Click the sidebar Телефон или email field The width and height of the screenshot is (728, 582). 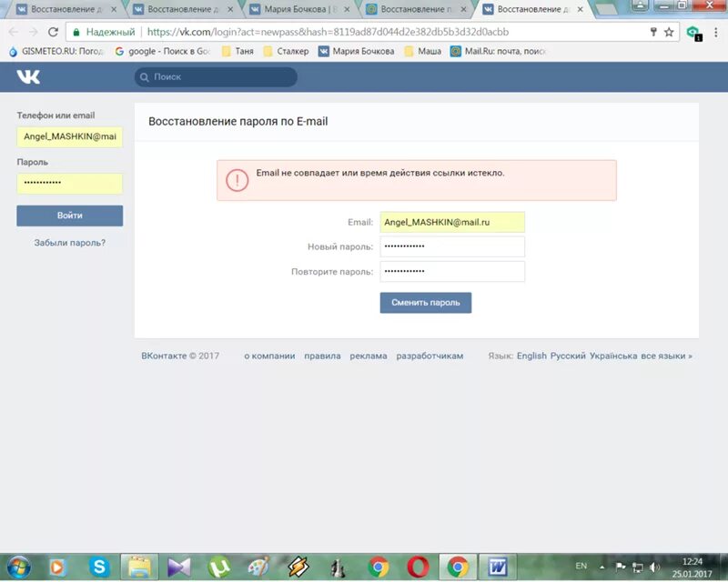coord(70,136)
